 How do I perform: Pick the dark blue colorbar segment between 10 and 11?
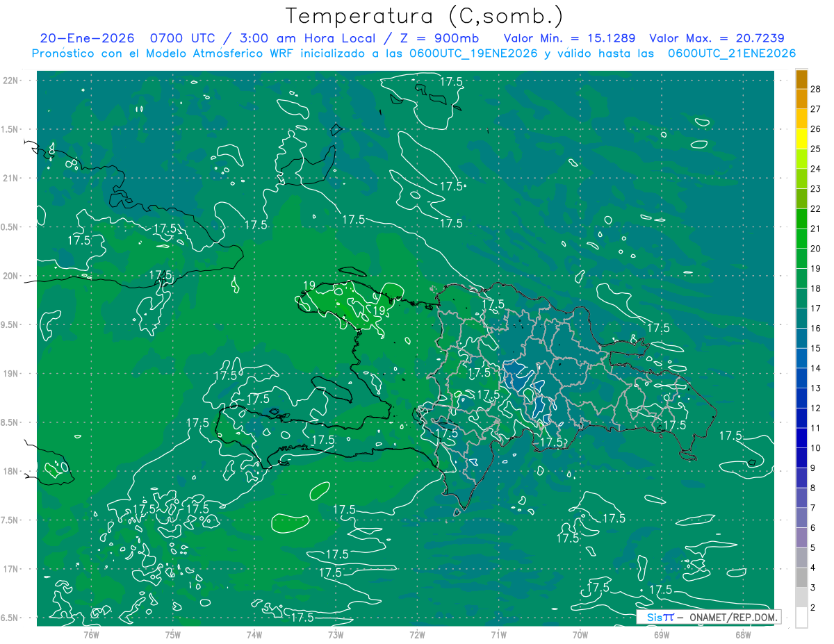pos(801,438)
